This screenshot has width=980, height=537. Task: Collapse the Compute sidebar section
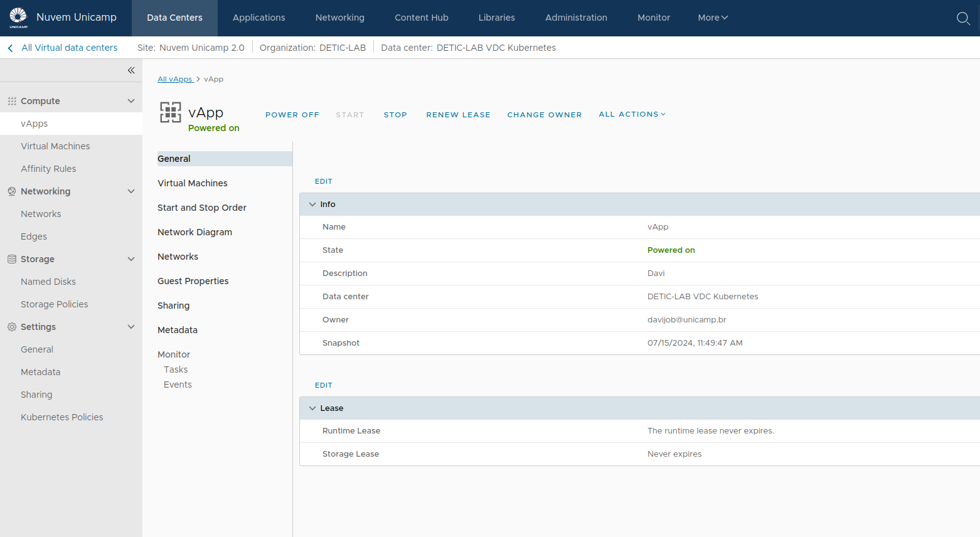coord(131,101)
